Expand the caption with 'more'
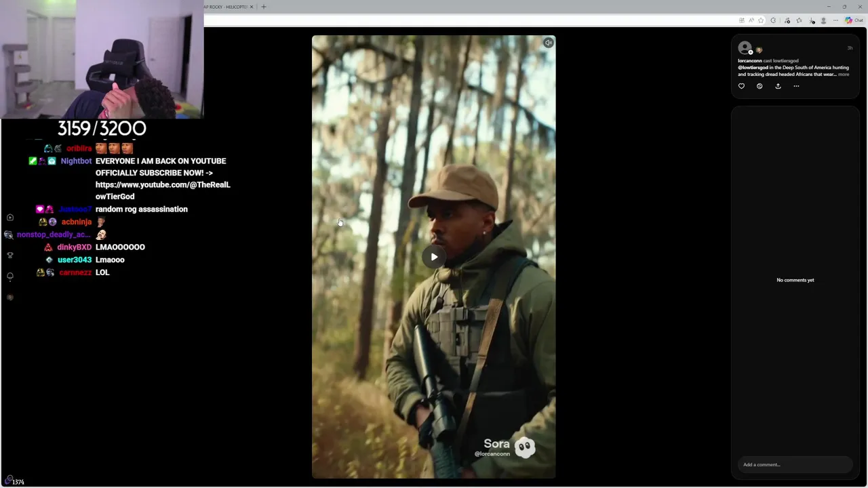Image resolution: width=868 pixels, height=488 pixels. 844,75
